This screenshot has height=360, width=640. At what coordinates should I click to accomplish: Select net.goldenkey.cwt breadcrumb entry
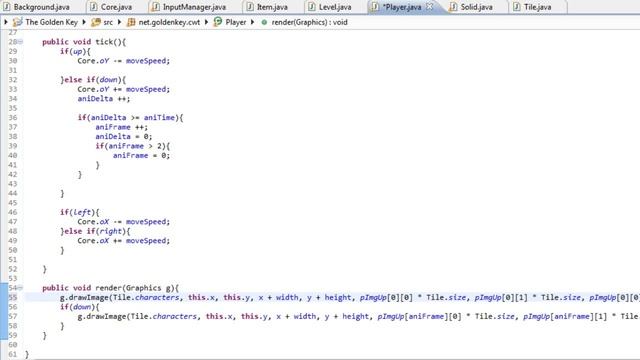click(169, 22)
